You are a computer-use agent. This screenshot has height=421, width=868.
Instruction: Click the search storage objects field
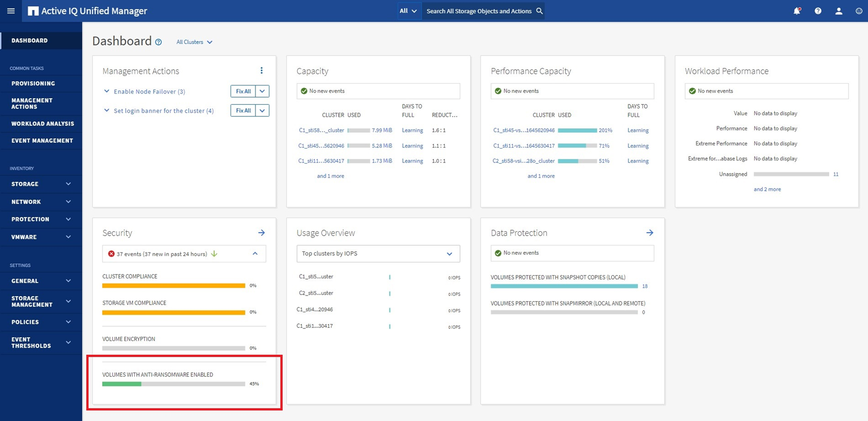pos(477,11)
